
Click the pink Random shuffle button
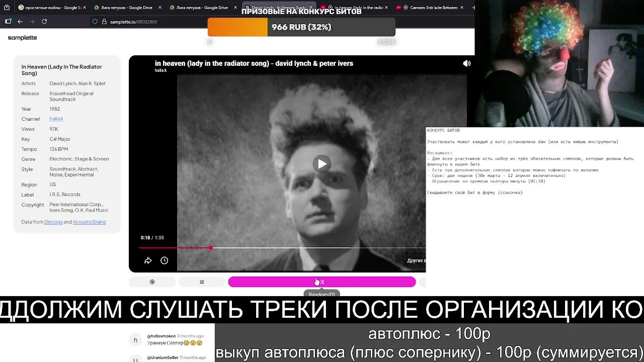pyautogui.click(x=322, y=282)
